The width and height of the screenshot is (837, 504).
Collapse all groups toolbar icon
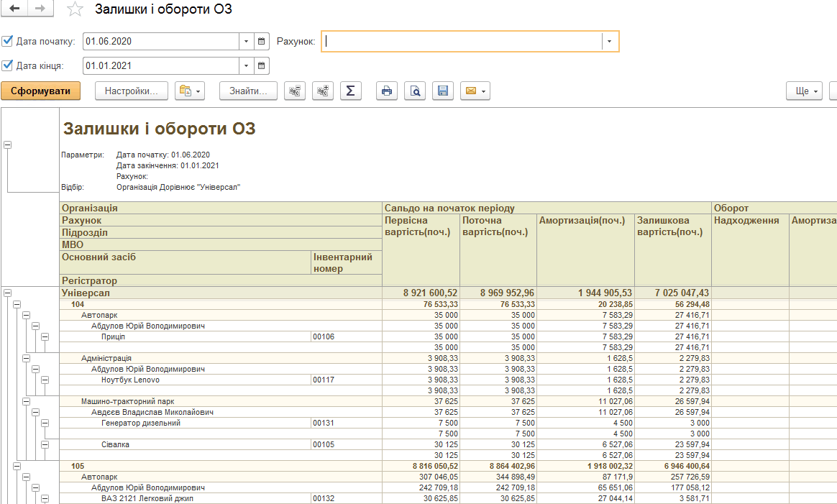[295, 91]
